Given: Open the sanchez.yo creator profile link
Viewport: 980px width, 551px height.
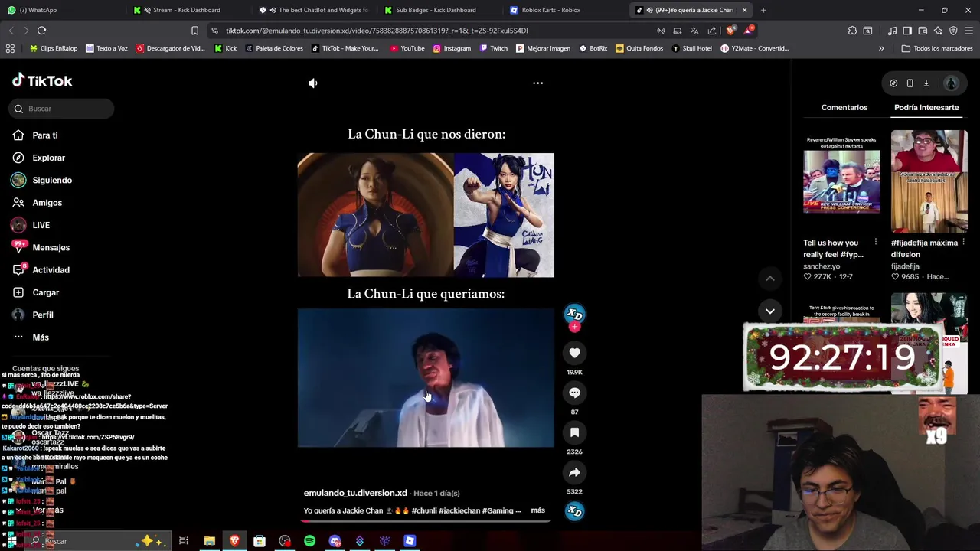Looking at the screenshot, I should point(822,266).
